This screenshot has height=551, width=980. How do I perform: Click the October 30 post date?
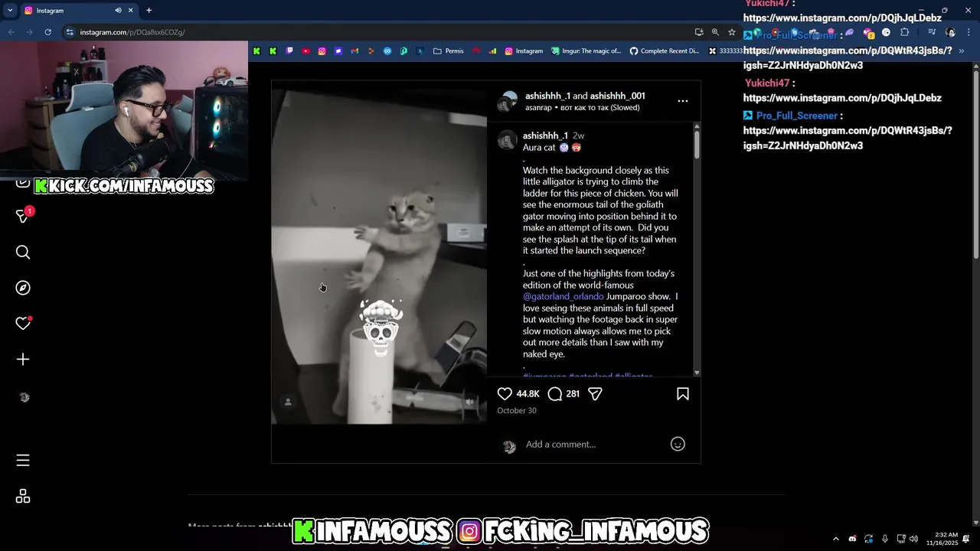pos(517,411)
